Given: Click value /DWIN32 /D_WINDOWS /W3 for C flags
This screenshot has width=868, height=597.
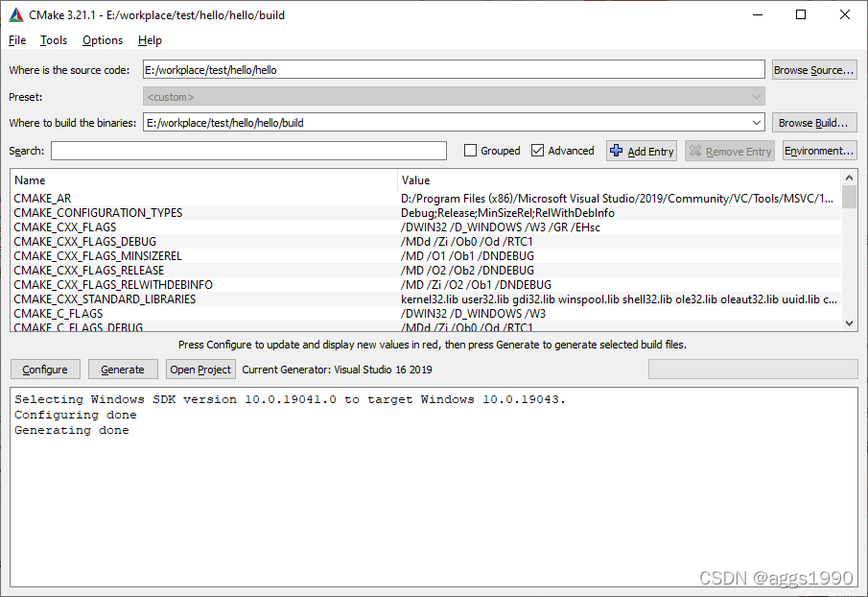Looking at the screenshot, I should (x=473, y=314).
